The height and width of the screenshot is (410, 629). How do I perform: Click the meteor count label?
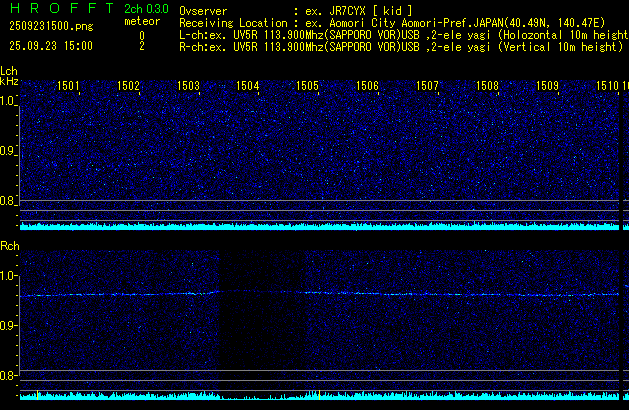[141, 21]
